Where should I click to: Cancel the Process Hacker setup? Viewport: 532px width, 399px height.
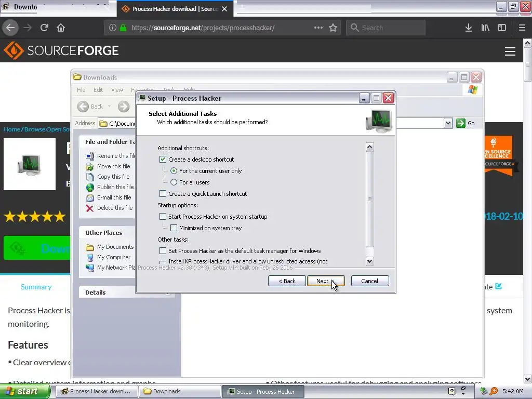pyautogui.click(x=370, y=281)
